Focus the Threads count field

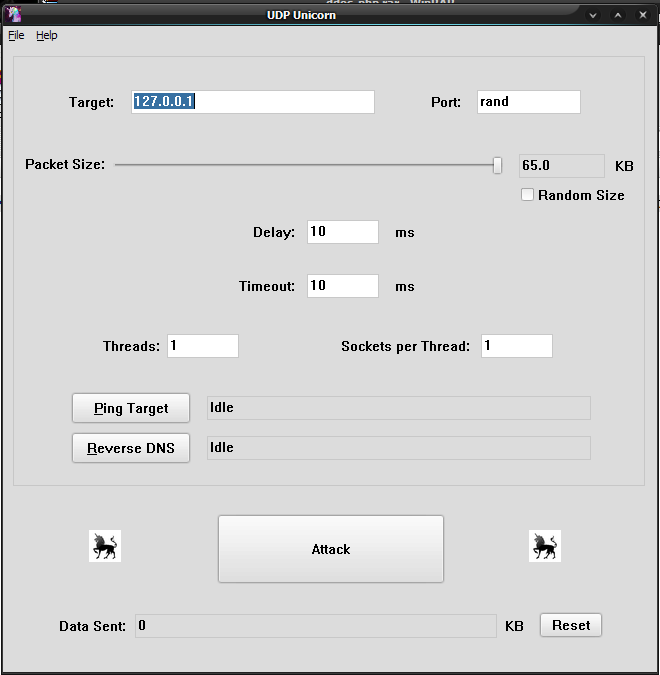coord(203,346)
